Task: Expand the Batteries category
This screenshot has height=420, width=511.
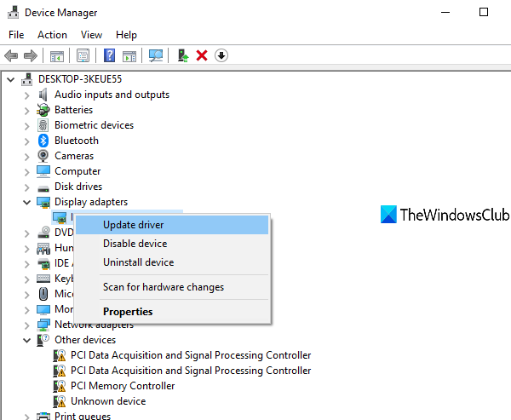Action: click(x=26, y=110)
